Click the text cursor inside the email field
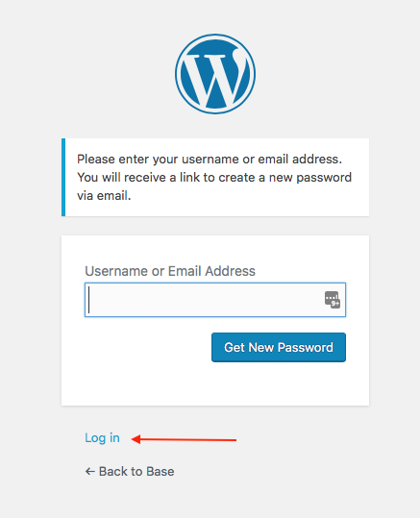Image resolution: width=420 pixels, height=518 pixels. [x=88, y=300]
